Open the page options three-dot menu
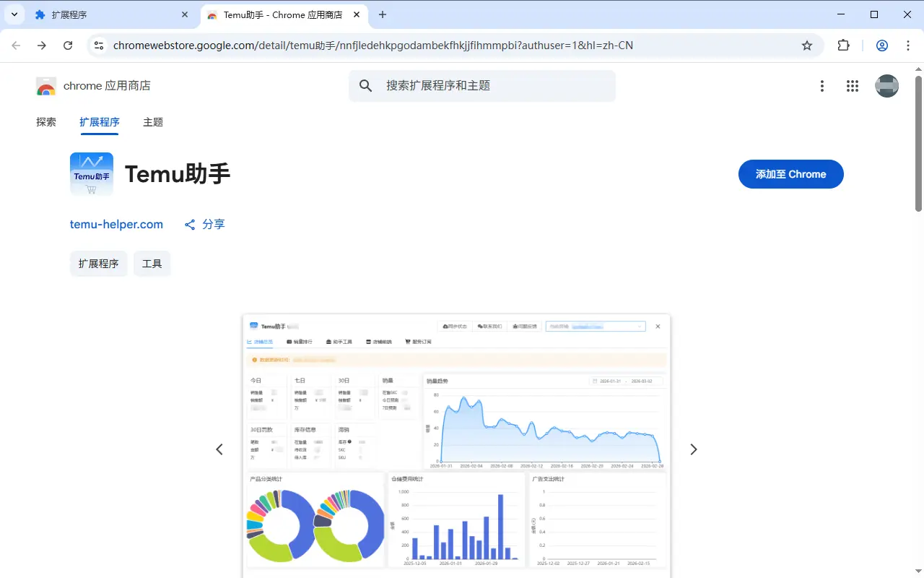The width and height of the screenshot is (924, 578). click(822, 85)
